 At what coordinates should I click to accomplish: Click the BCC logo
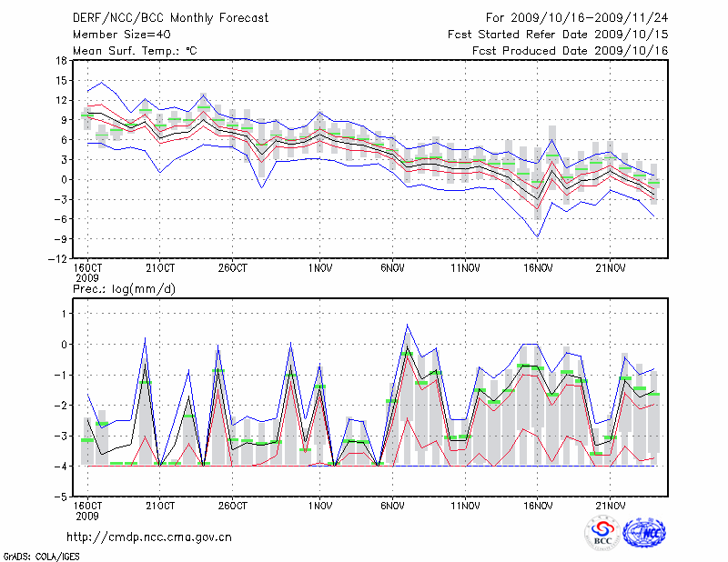[x=602, y=532]
